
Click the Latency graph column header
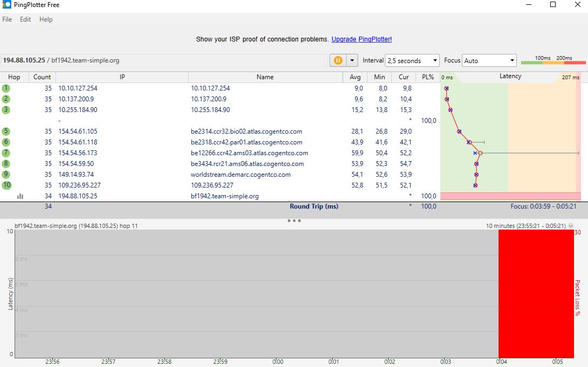(510, 76)
